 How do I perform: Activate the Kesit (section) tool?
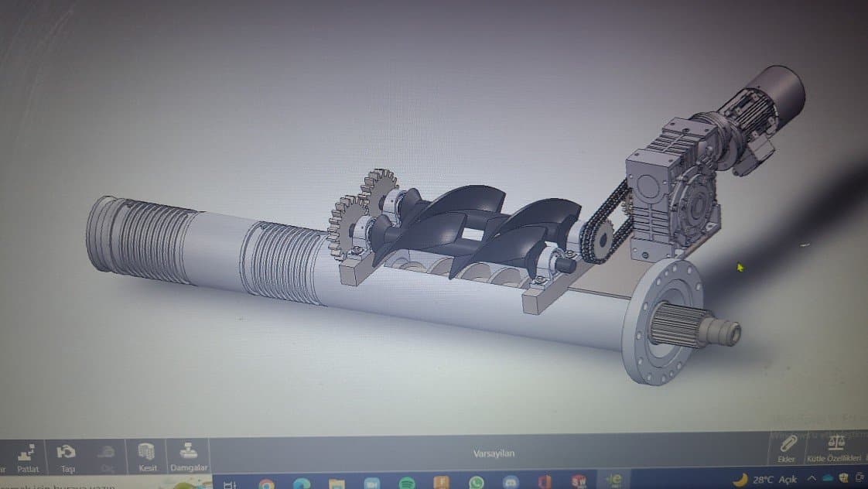tap(147, 457)
